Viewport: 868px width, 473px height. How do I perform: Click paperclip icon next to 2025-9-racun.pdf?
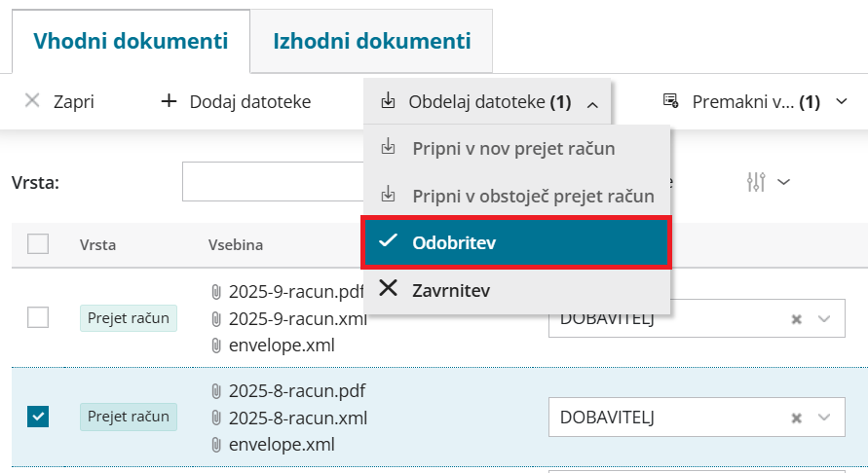216,291
